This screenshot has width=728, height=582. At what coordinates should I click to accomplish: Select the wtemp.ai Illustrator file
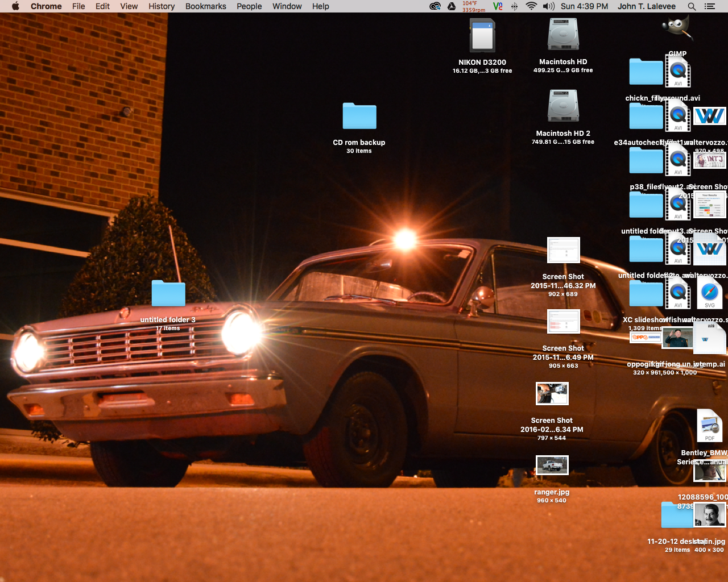coord(710,338)
